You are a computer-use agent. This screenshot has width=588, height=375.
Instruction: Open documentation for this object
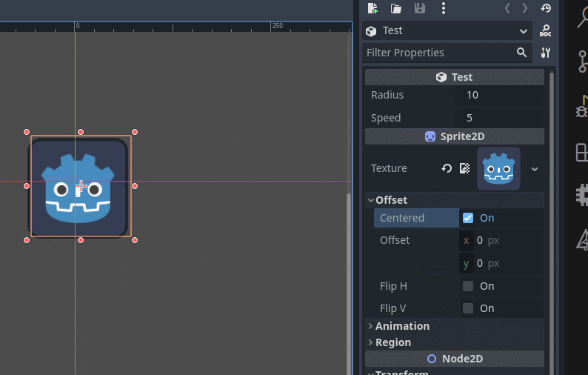pos(545,31)
